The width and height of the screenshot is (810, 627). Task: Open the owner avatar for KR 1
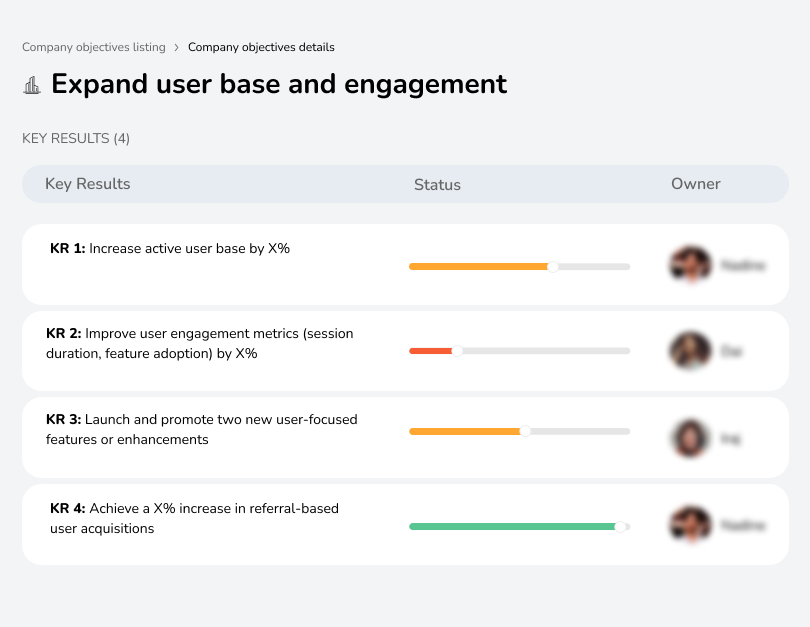pyautogui.click(x=690, y=264)
